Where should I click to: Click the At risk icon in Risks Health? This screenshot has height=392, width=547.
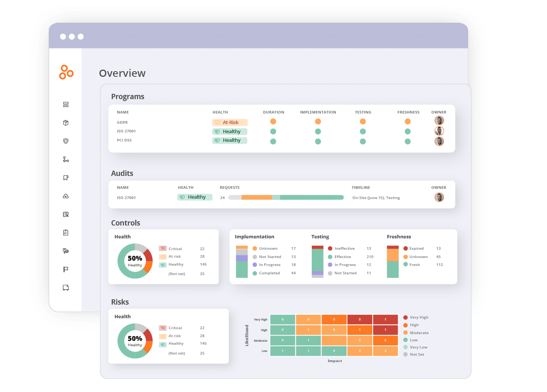tap(163, 336)
